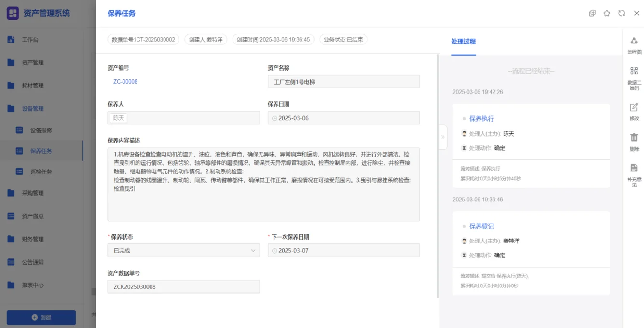Click the 资产盘点 list icon
This screenshot has height=328, width=644.
click(11, 216)
